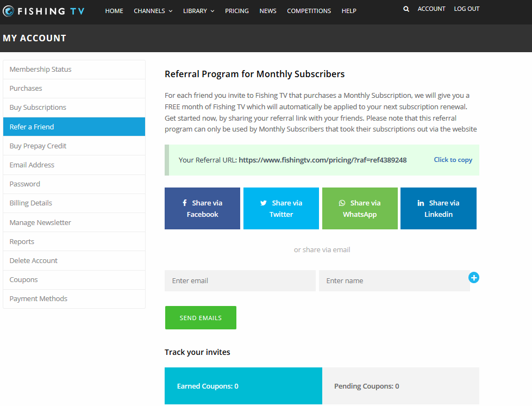Share referral via WhatsApp
The image size is (532, 406).
pyautogui.click(x=360, y=208)
